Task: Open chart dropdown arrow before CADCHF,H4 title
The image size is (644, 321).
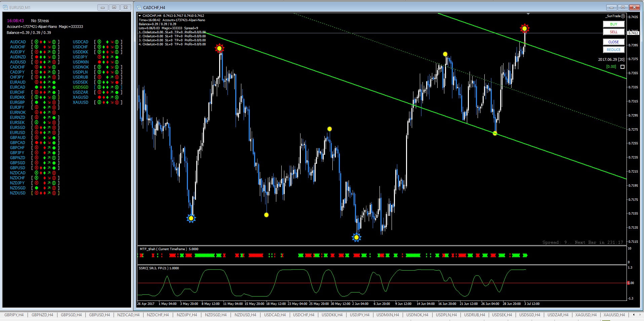Action: (x=140, y=15)
